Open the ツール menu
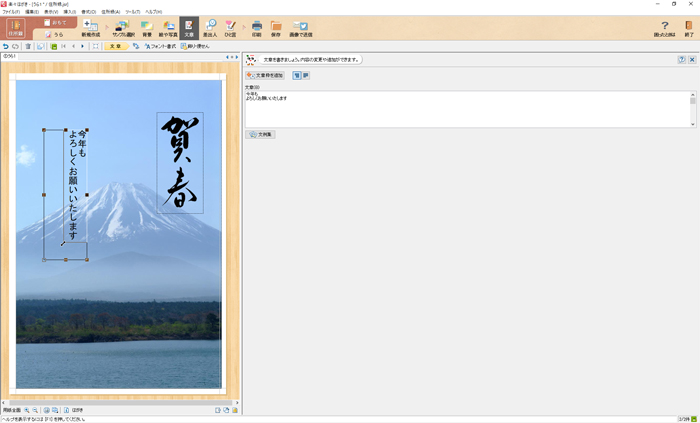 pos(132,12)
